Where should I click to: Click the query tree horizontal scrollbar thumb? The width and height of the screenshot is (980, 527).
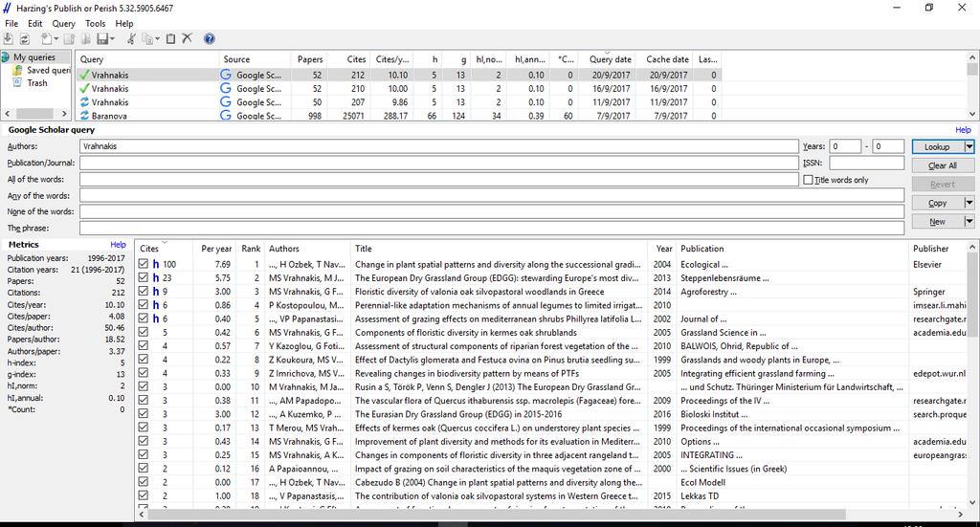pos(35,114)
